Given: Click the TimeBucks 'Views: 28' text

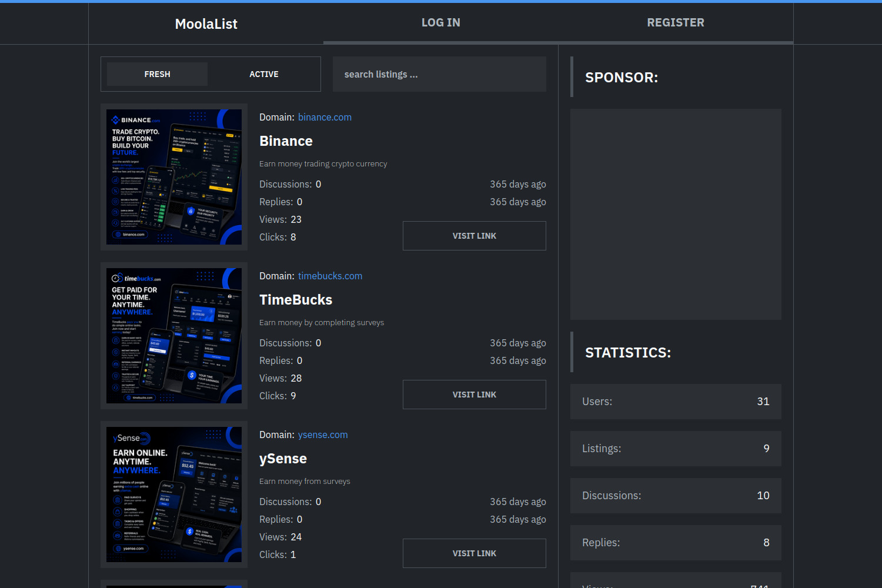Looking at the screenshot, I should pos(280,378).
